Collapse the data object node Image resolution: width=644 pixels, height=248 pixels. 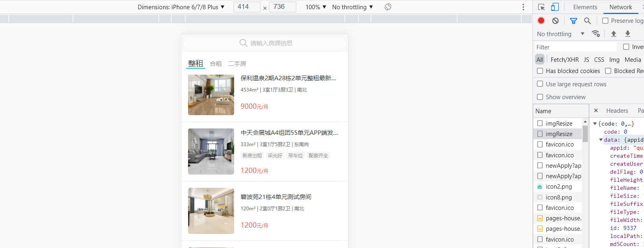[x=601, y=140]
